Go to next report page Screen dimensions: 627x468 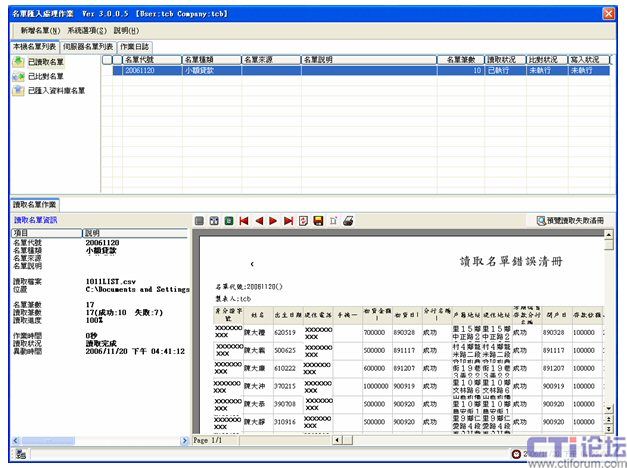[273, 220]
